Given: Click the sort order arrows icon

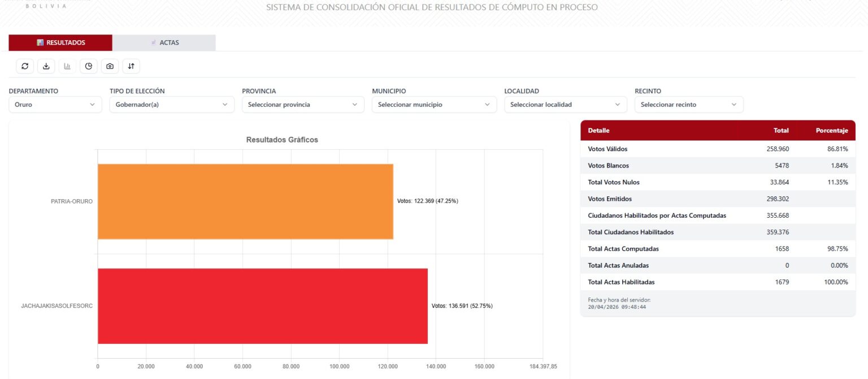Looking at the screenshot, I should [x=131, y=66].
